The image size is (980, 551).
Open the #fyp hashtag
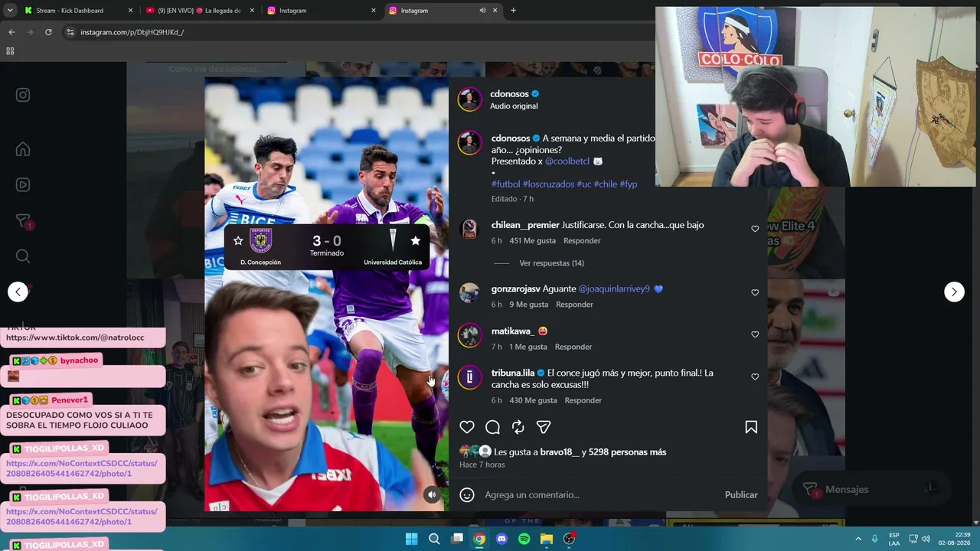pyautogui.click(x=629, y=184)
